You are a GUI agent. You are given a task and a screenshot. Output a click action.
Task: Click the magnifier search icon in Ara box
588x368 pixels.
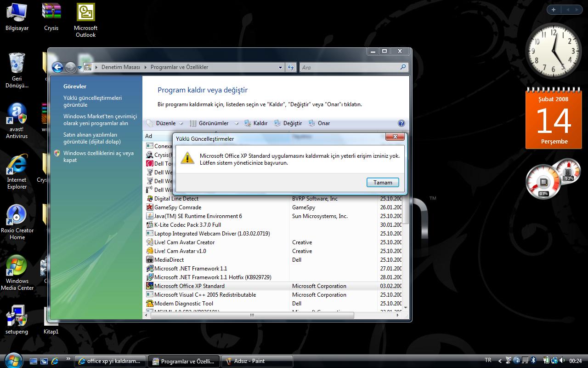point(403,67)
